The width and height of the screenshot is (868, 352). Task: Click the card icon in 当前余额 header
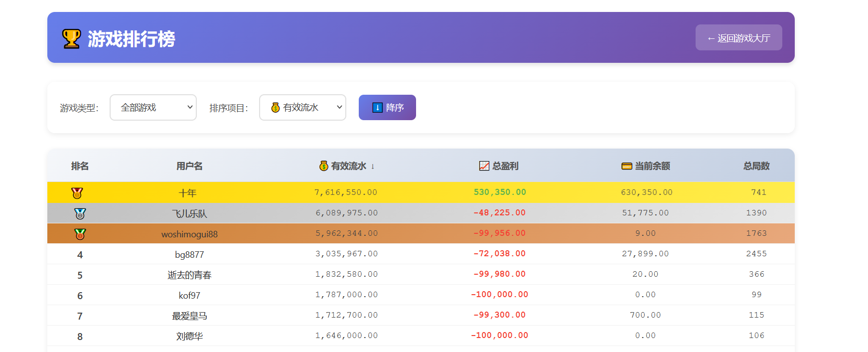[626, 166]
